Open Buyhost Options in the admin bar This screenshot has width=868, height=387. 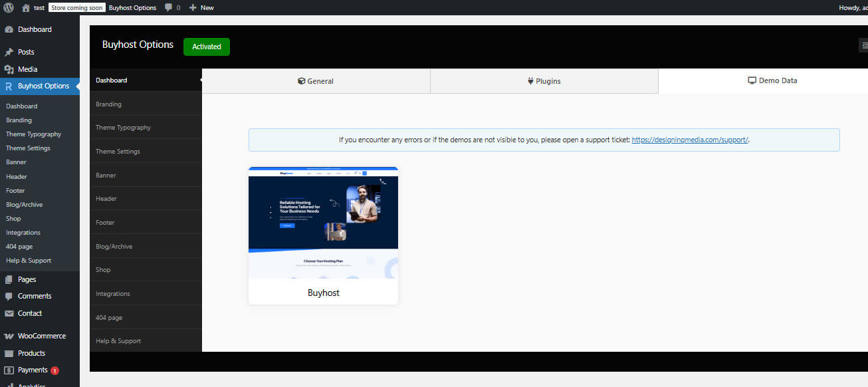(x=133, y=8)
